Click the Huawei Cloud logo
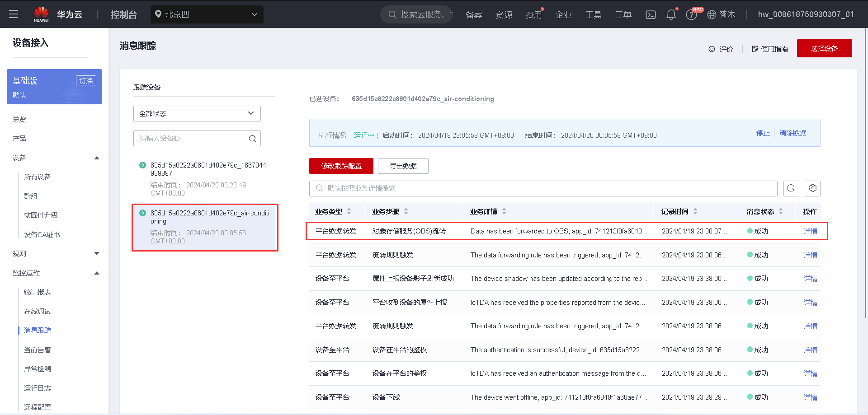 coord(41,14)
